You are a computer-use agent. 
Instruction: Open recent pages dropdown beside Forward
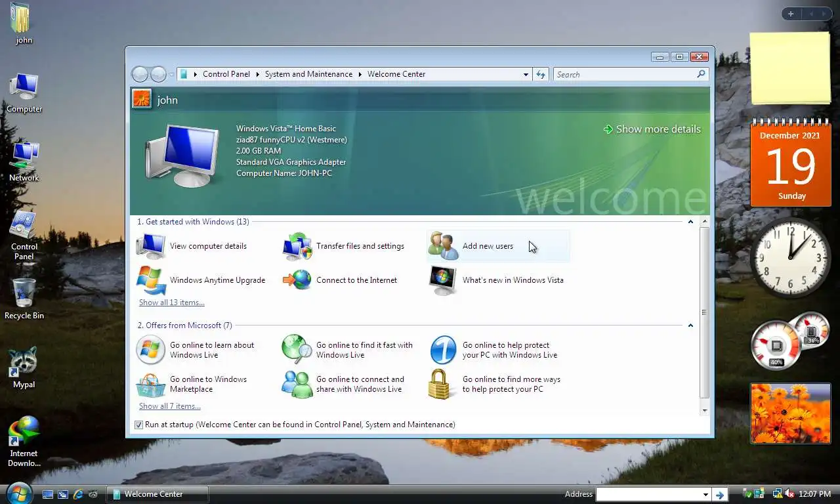[171, 74]
